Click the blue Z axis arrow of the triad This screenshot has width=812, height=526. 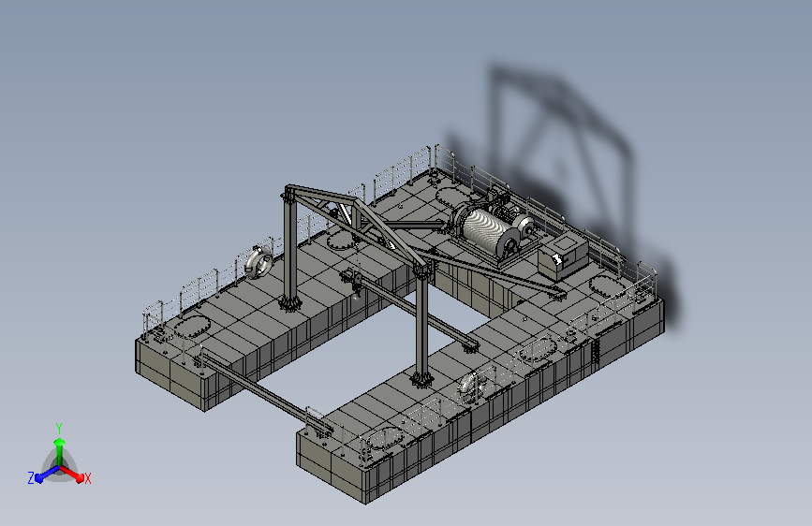[47, 475]
